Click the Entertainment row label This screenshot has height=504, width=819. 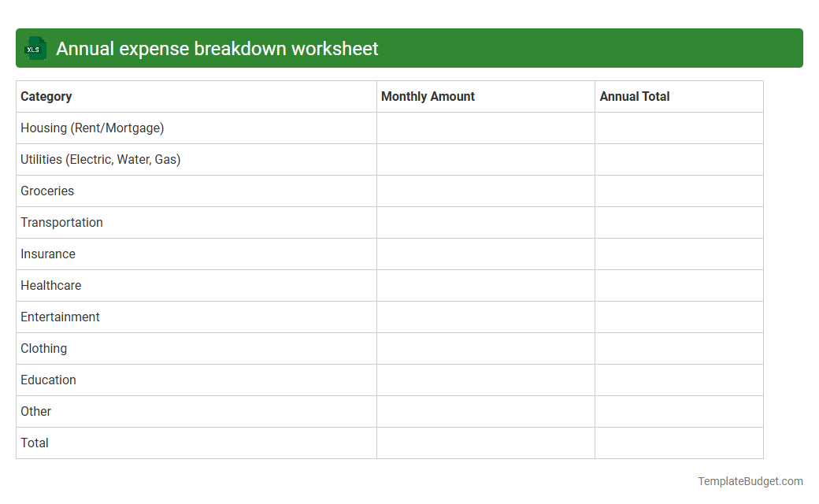(61, 317)
